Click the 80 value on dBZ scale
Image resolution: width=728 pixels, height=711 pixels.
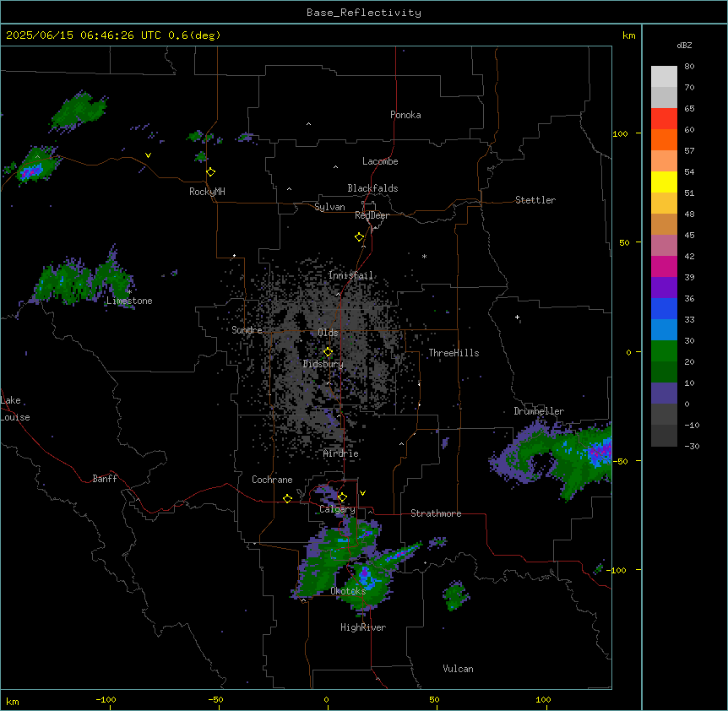click(x=689, y=67)
